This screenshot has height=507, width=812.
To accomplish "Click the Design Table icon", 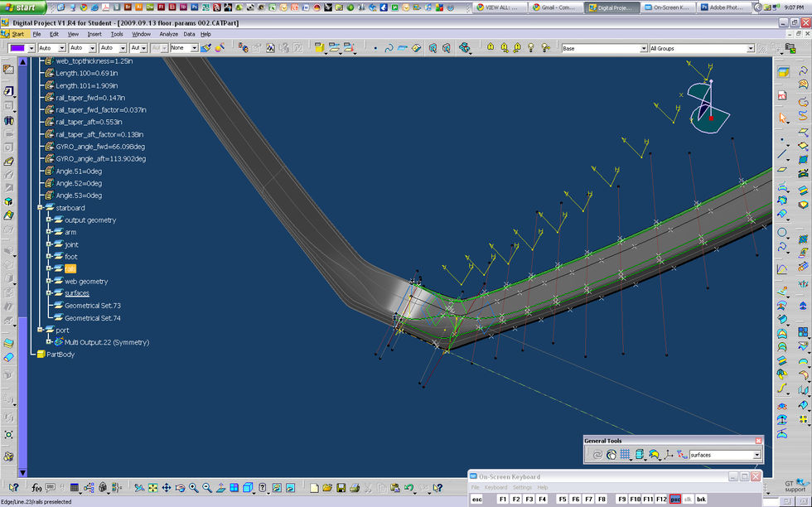I will tap(75, 488).
